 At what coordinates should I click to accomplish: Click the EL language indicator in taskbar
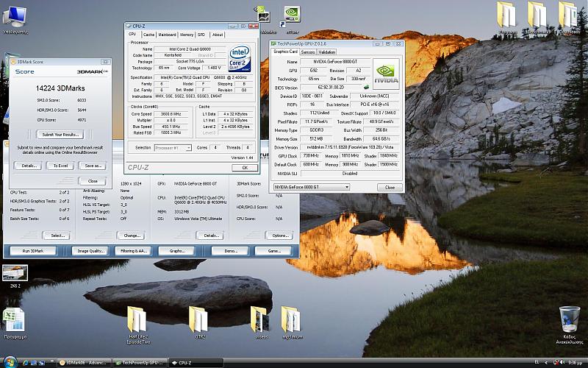[537, 363]
